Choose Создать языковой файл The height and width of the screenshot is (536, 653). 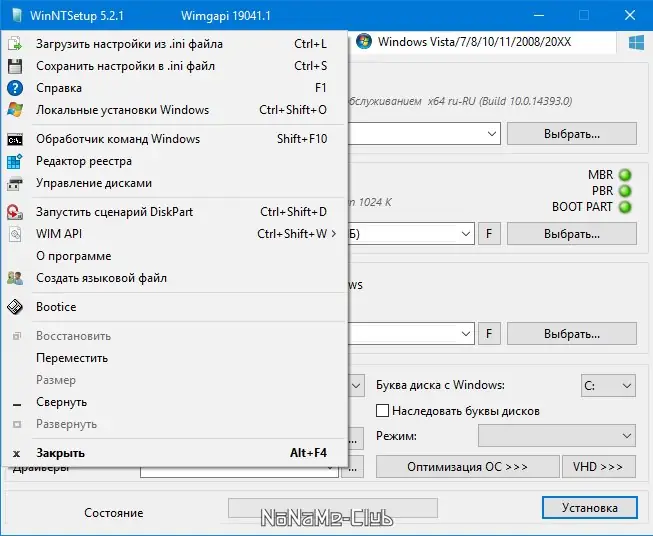pyautogui.click(x=174, y=278)
